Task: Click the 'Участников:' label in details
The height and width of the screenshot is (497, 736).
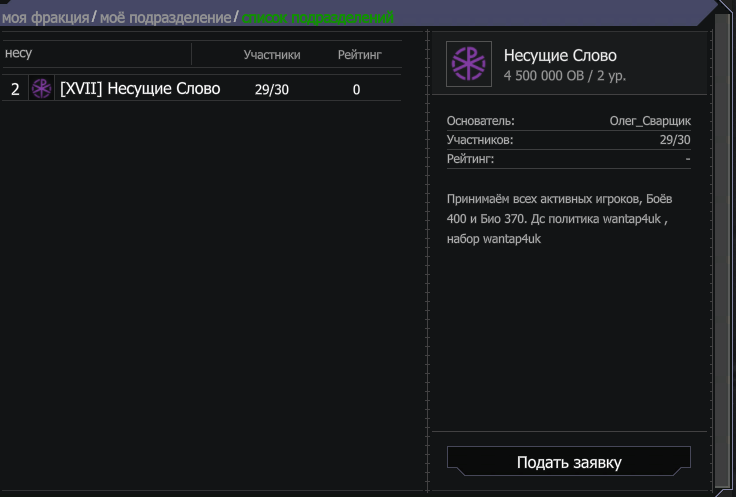Action: tap(480, 140)
